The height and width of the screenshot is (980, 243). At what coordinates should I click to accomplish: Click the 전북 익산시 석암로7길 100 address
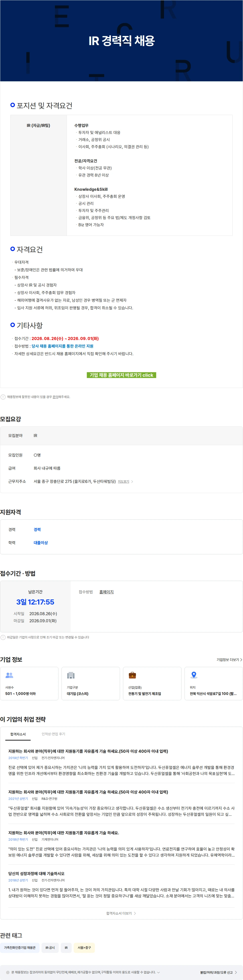213,693
